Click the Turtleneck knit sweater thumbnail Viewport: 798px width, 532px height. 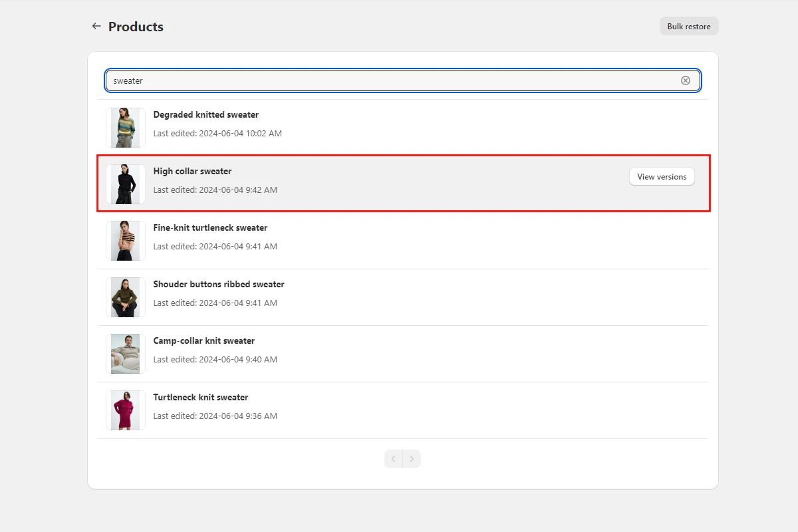pos(125,410)
